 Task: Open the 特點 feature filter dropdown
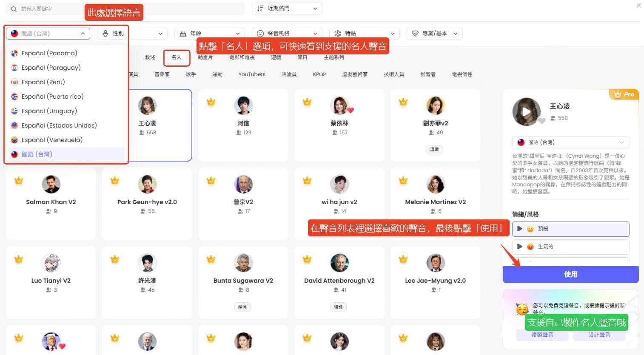tap(365, 34)
